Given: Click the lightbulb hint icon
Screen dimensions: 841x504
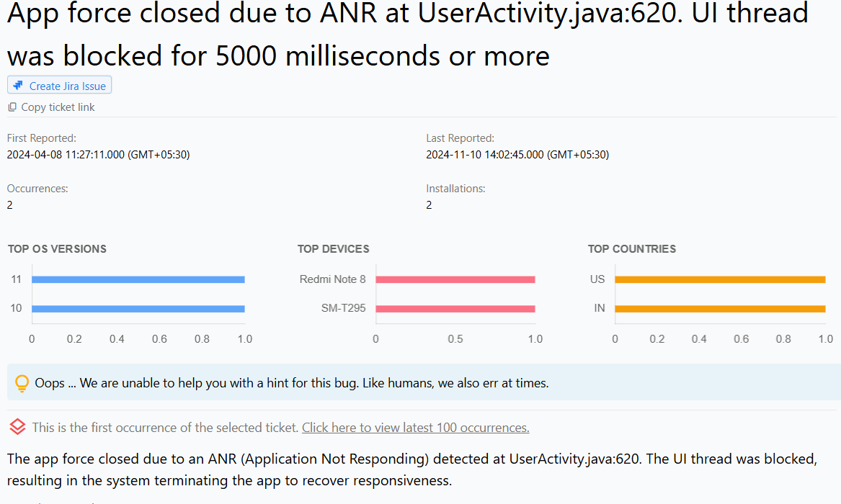Looking at the screenshot, I should point(22,382).
